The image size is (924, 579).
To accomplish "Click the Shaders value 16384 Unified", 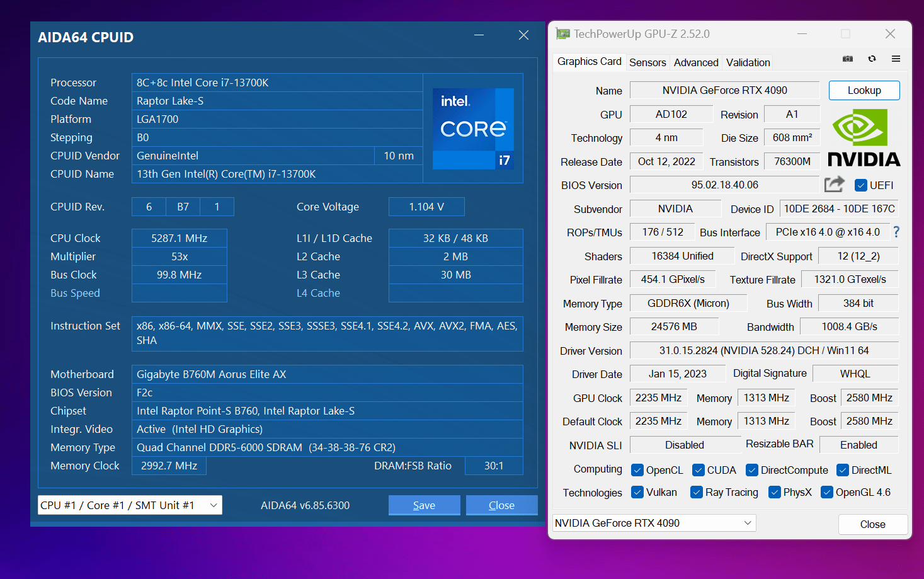I will pos(682,256).
